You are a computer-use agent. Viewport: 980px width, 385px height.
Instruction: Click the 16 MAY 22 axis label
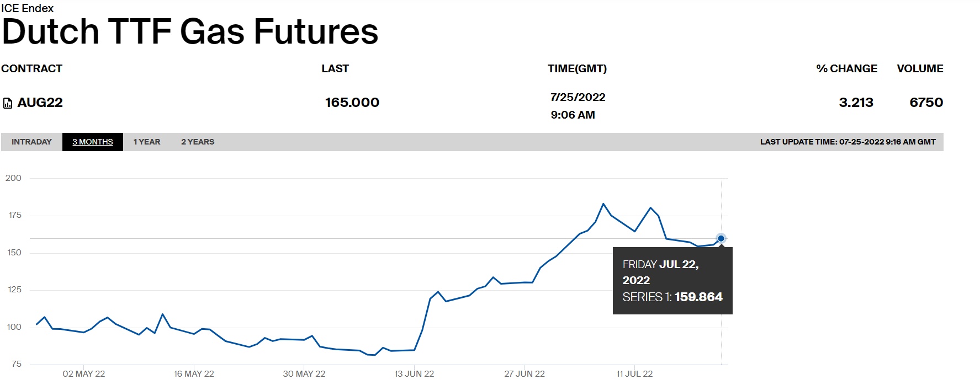tap(194, 374)
